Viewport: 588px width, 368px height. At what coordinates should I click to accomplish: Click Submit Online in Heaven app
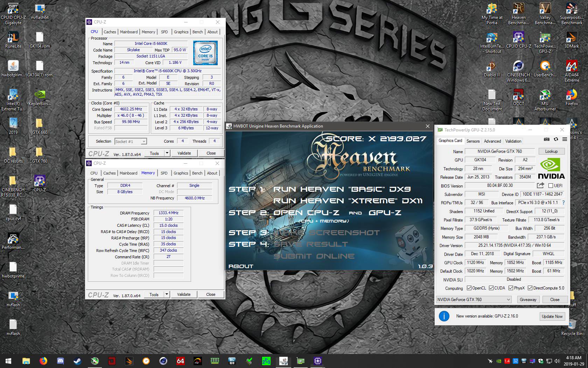click(314, 256)
